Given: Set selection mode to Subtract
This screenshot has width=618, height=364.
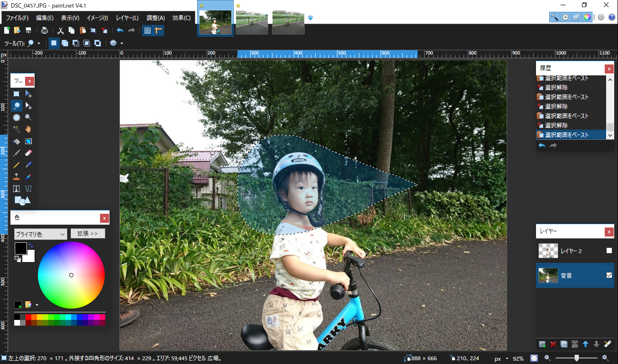Looking at the screenshot, I should click(x=76, y=43).
